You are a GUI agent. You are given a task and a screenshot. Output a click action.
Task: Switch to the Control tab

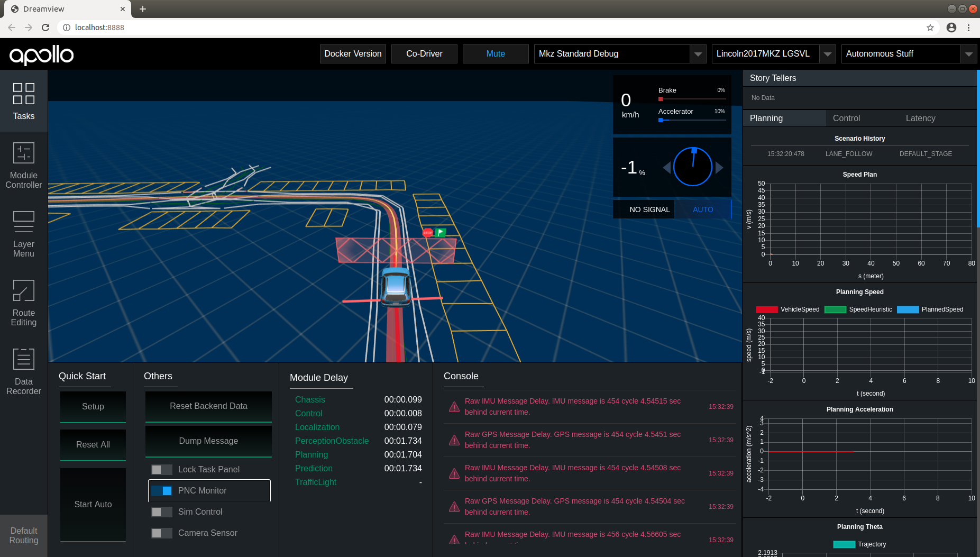(846, 118)
